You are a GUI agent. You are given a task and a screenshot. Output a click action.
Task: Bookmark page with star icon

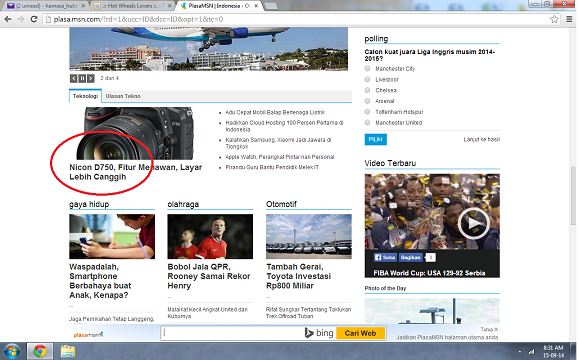[x=554, y=19]
